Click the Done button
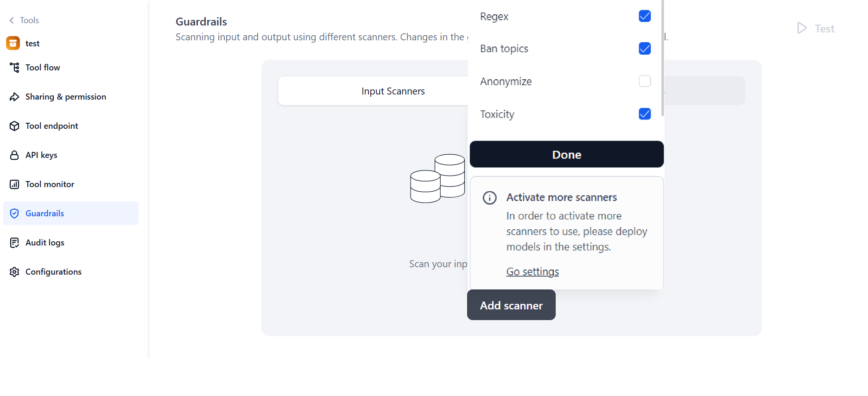868x396 pixels. [x=567, y=154]
